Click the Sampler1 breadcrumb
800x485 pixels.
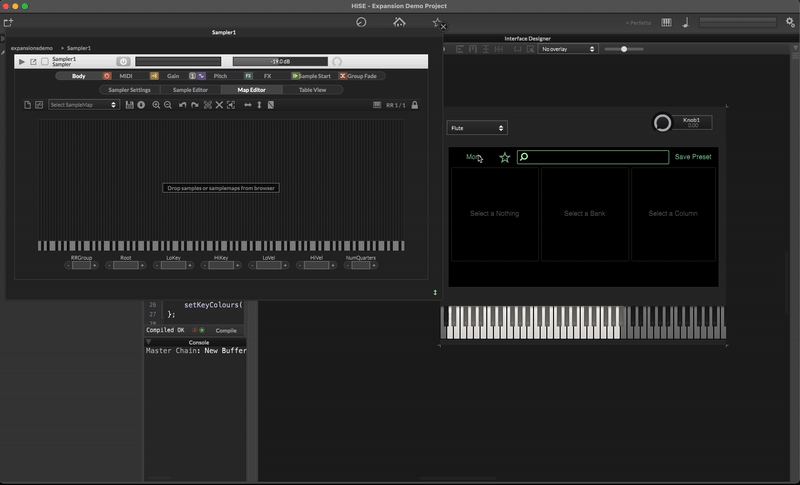click(79, 48)
